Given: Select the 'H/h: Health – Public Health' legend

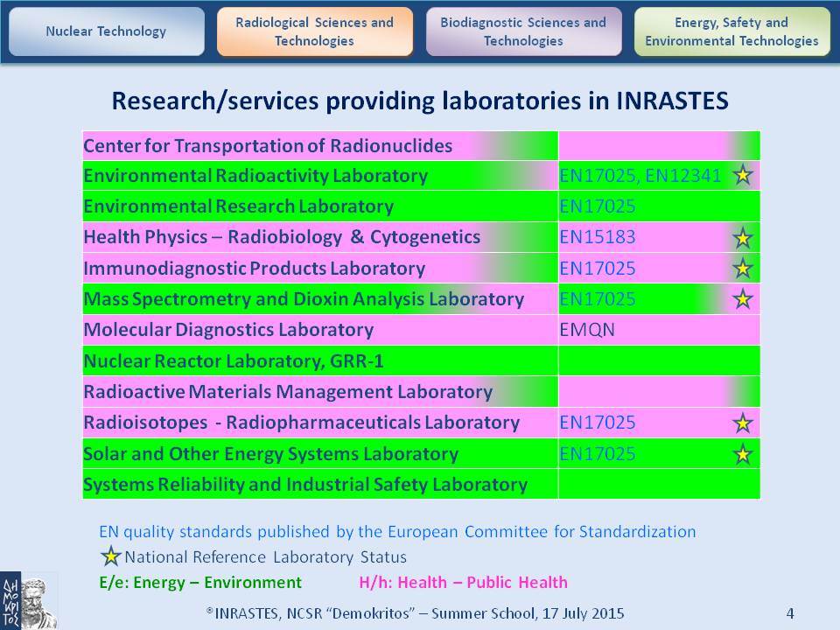Looking at the screenshot, I should coord(464,583).
